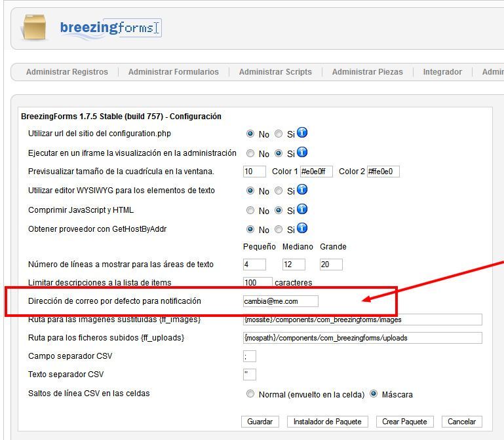
Task: Select Si for 'Utilizar url del sitio'
Action: (x=279, y=134)
